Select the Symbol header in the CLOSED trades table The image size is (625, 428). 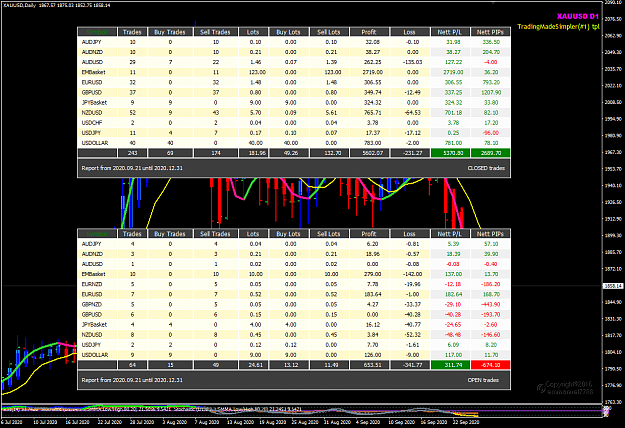point(97,32)
